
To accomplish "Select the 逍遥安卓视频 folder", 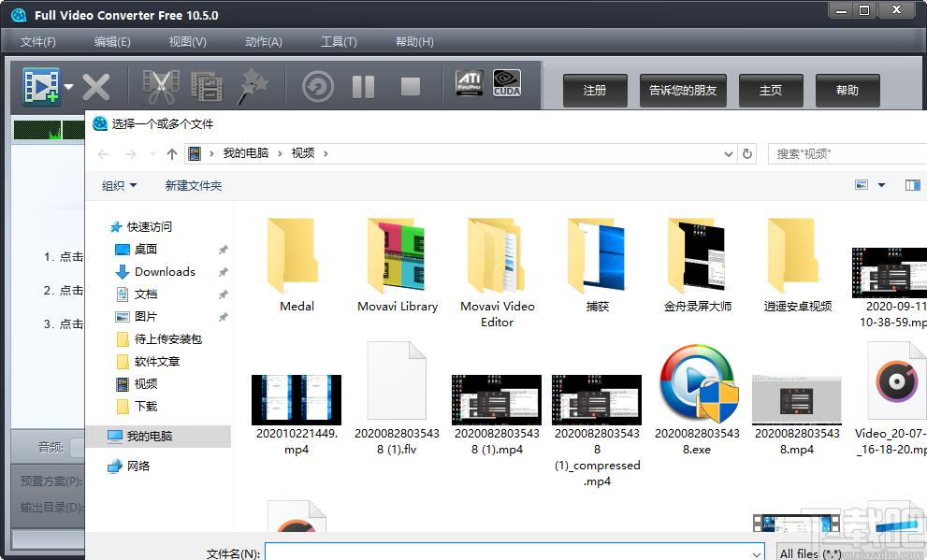I will (x=798, y=265).
